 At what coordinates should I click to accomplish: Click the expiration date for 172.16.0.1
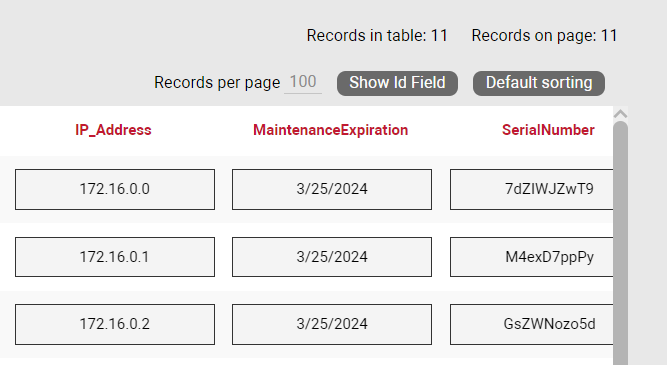332,257
